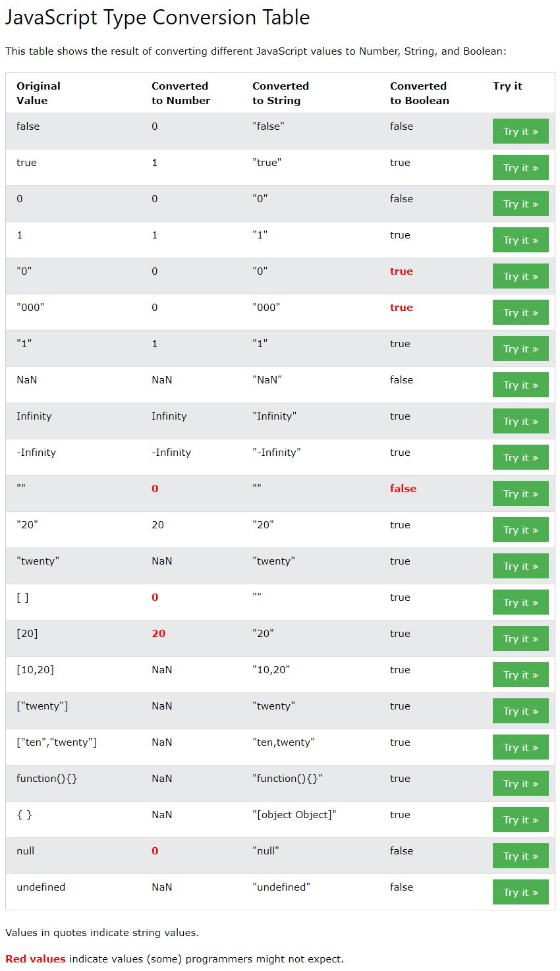
Task: Click the JavaScript Type Conversion Table heading
Action: coord(157,18)
